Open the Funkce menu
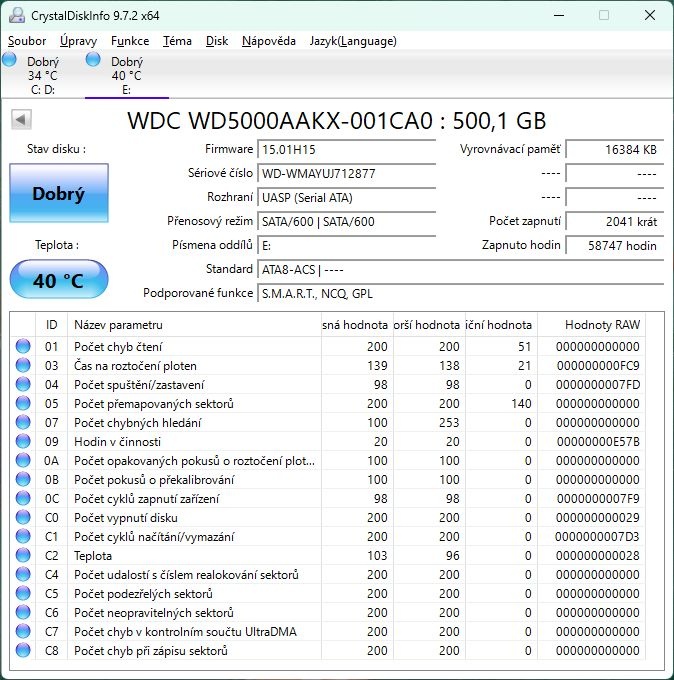The image size is (674, 680). tap(130, 41)
